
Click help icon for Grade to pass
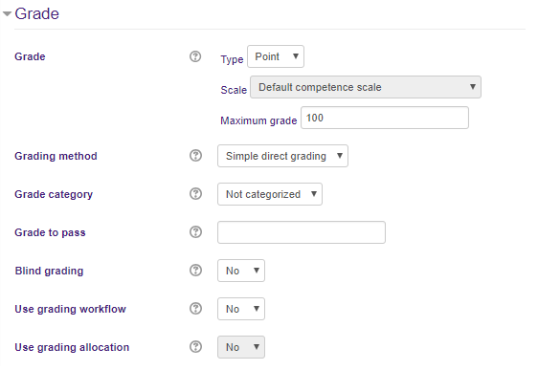(x=195, y=232)
